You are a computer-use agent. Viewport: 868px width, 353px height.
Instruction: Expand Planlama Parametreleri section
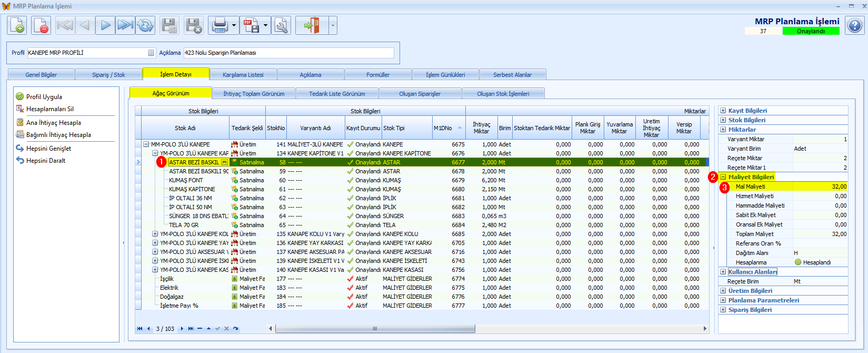(x=723, y=300)
